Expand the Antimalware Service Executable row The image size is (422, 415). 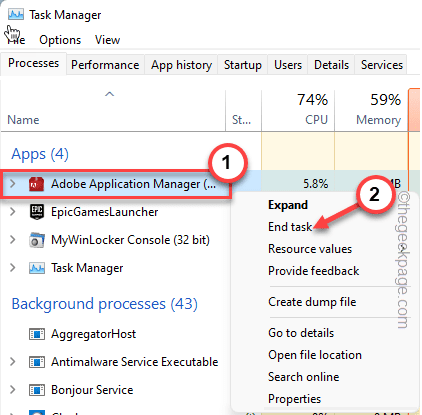pyautogui.click(x=13, y=362)
